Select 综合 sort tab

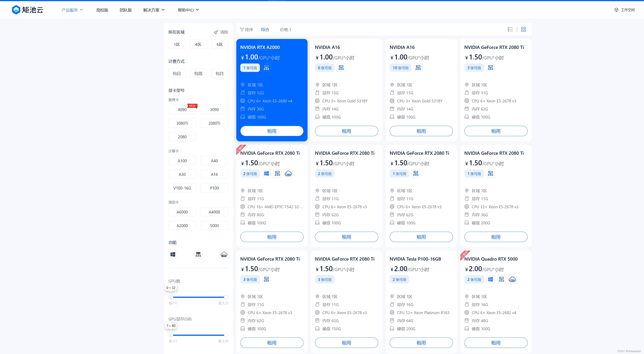(x=265, y=30)
